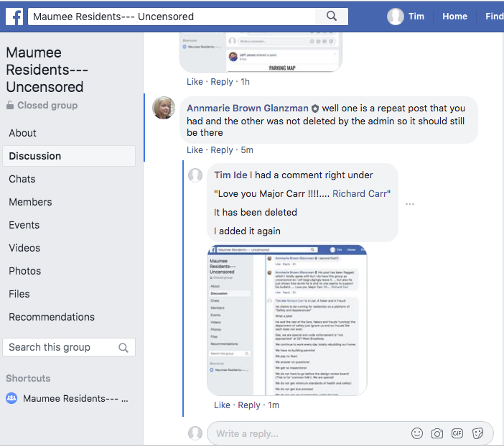Click the group search magnifier icon

click(x=123, y=348)
